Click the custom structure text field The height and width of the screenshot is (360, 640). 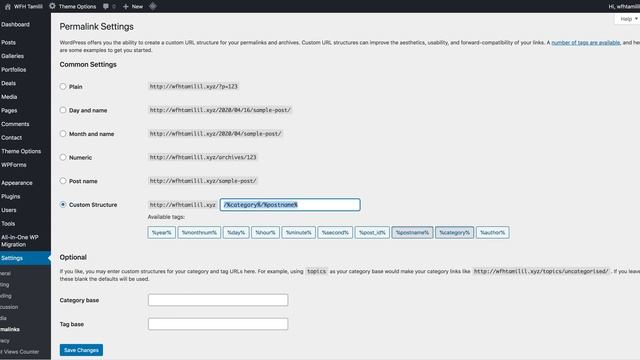click(x=290, y=204)
